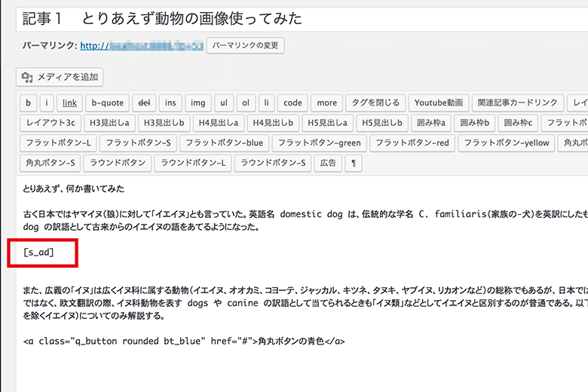Insert the 囲み枠a box frame
588x392 pixels.
click(x=432, y=123)
